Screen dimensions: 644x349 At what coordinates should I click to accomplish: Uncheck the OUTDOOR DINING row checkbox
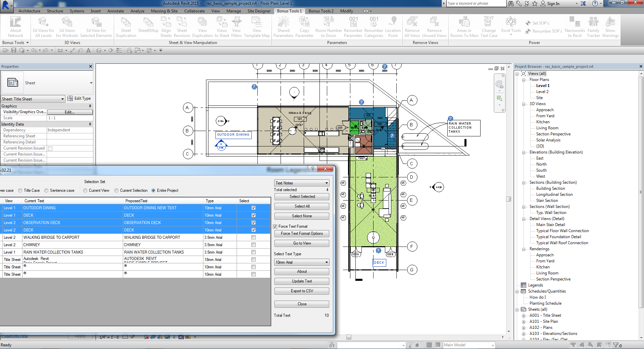[253, 208]
